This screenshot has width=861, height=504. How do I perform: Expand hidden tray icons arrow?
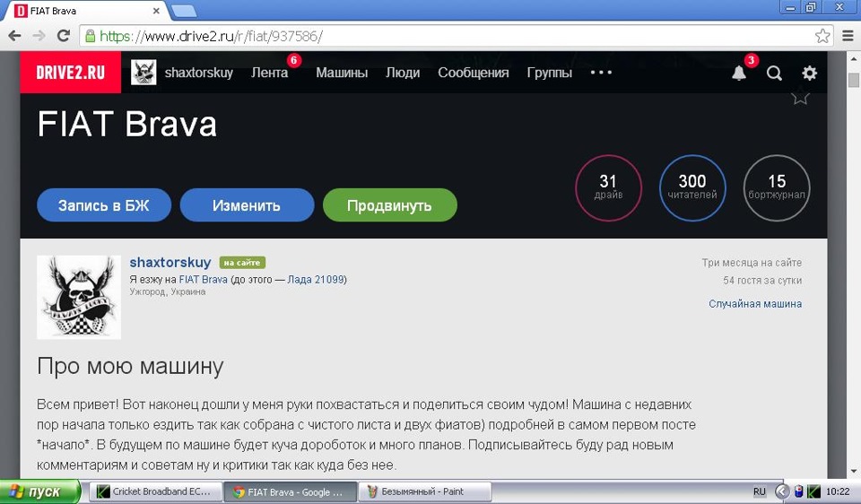pos(782,491)
